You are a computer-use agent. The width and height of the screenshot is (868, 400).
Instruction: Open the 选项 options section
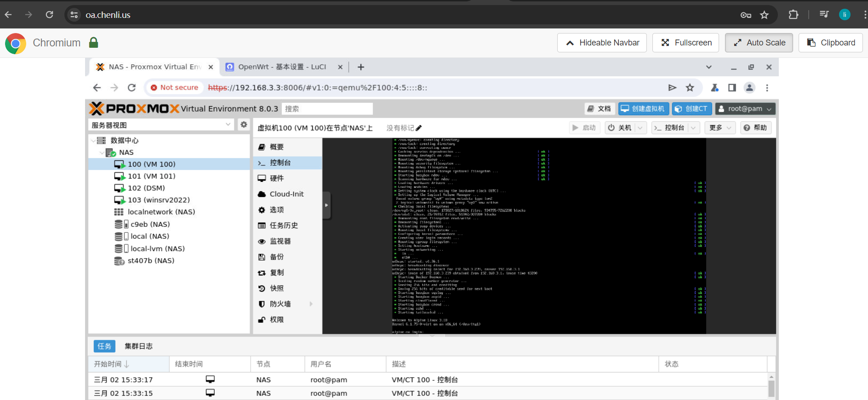(287, 209)
